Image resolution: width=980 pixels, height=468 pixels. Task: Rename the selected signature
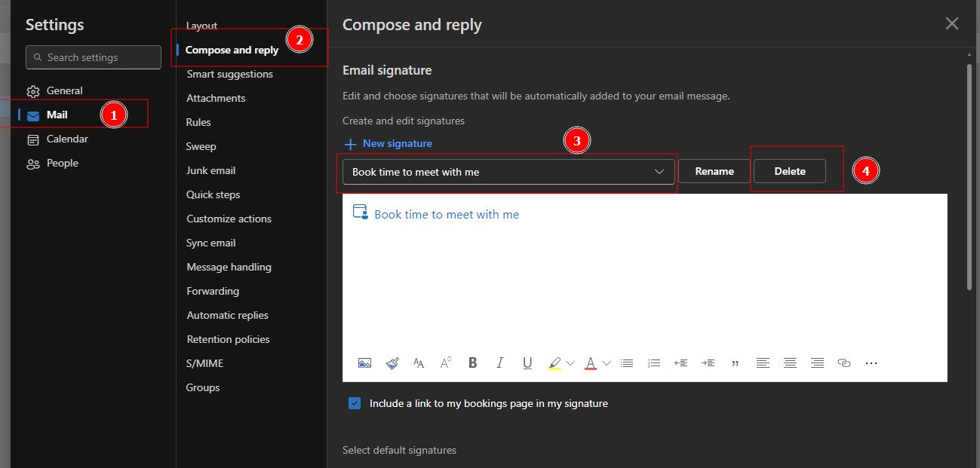[x=714, y=171]
